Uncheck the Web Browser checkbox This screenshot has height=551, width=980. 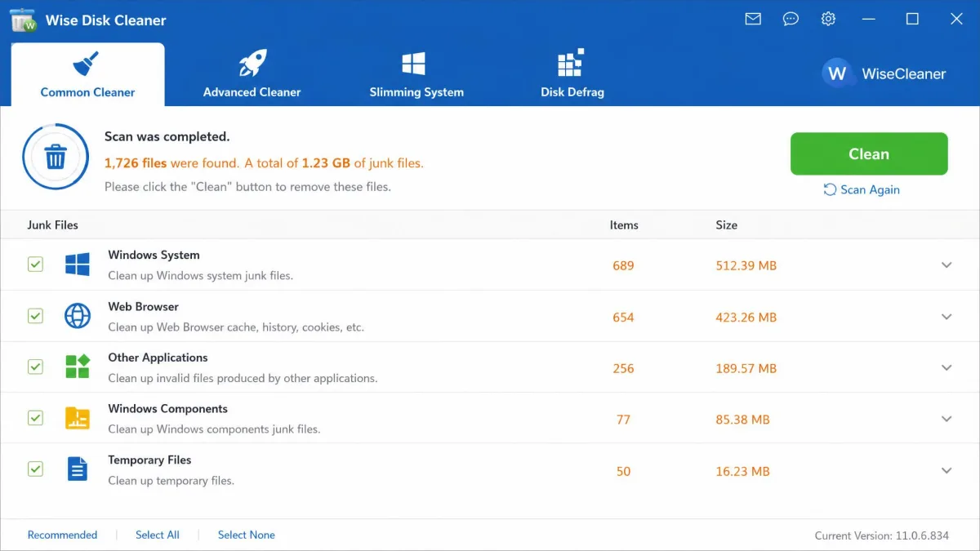click(35, 316)
